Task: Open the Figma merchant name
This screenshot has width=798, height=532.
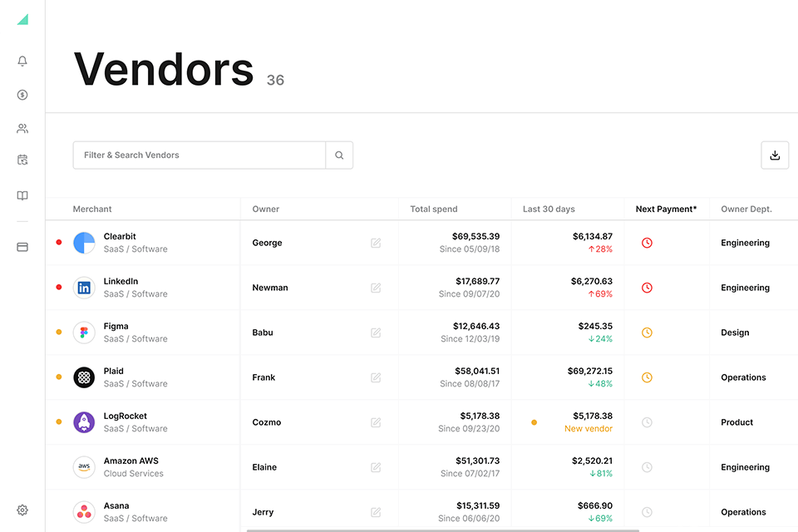Action: point(116,326)
